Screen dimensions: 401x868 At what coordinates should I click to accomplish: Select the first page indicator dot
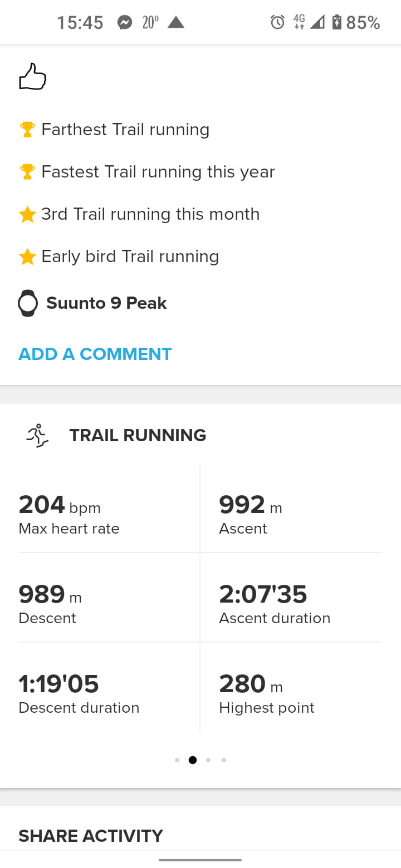[177, 760]
